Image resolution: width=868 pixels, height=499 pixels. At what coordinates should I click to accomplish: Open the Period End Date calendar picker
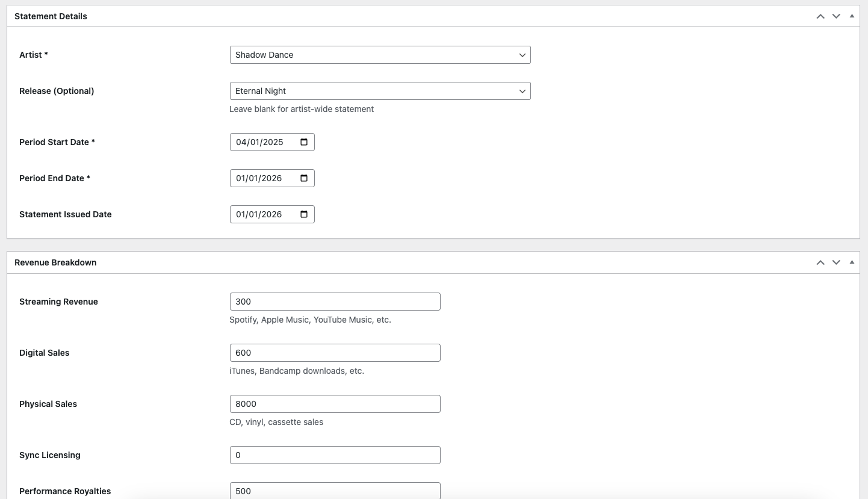pos(304,178)
